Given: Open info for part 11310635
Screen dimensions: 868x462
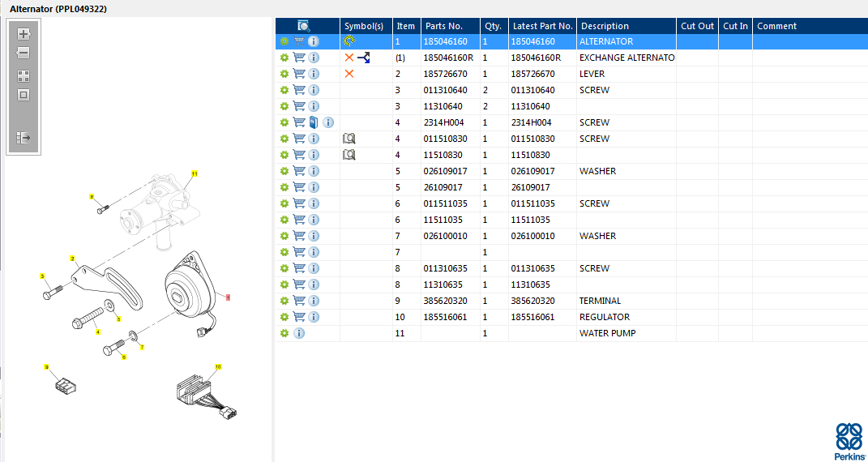Looking at the screenshot, I should click(314, 284).
